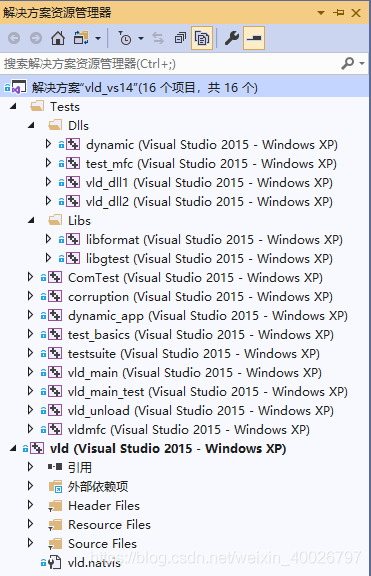
Task: Select the test_basics project
Action: coord(201,334)
